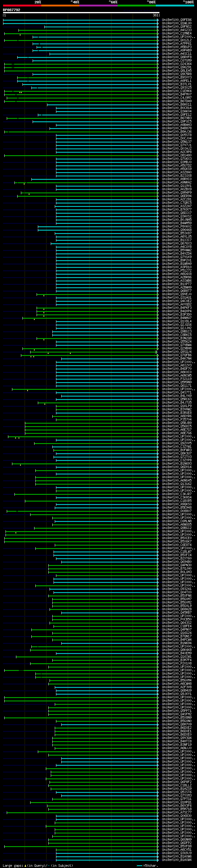Select hit label UniRef100_Q9FUC5
Screen dimensions: 197x868
pos(177,121)
